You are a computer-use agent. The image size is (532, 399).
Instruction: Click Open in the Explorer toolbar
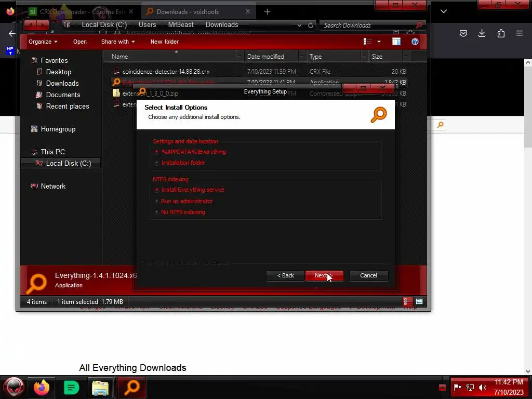(x=79, y=42)
